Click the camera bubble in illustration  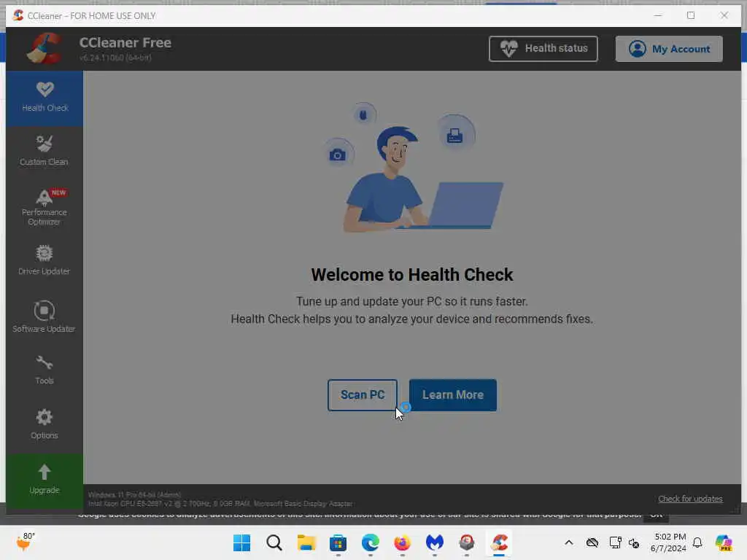338,155
